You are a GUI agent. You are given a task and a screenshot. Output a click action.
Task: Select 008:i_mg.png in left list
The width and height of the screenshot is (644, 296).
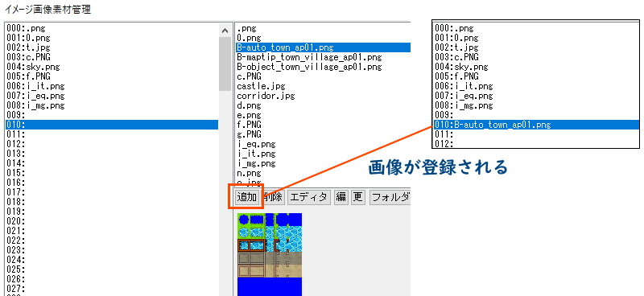point(112,105)
